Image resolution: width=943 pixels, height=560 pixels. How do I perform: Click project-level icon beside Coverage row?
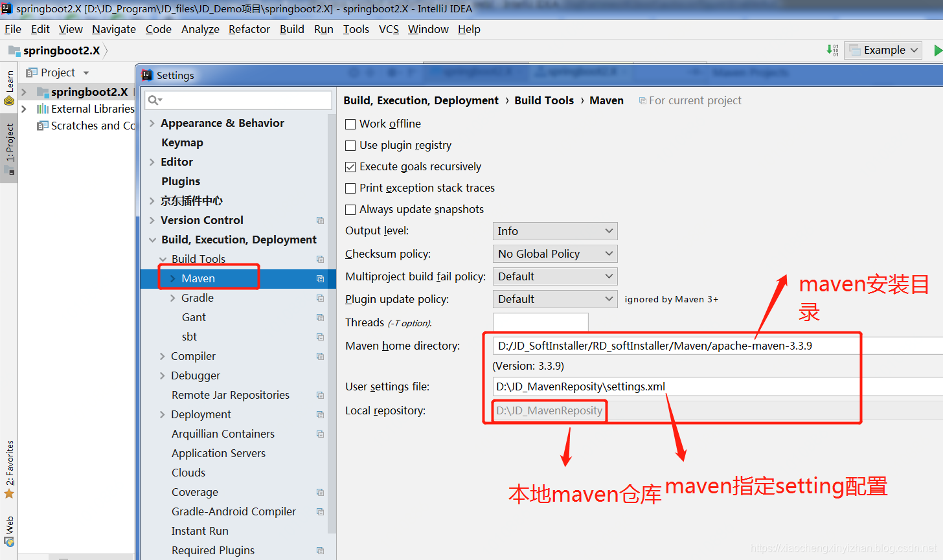coord(320,492)
